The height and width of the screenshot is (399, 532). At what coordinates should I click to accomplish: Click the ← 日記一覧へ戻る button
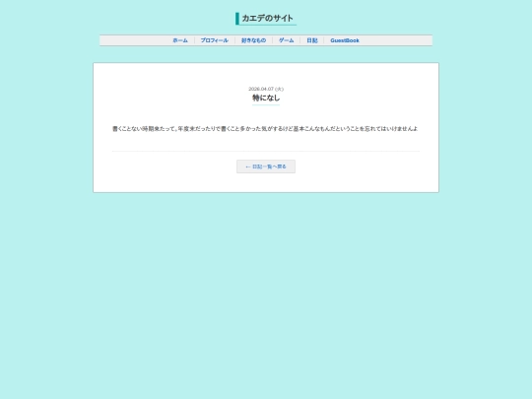point(266,166)
